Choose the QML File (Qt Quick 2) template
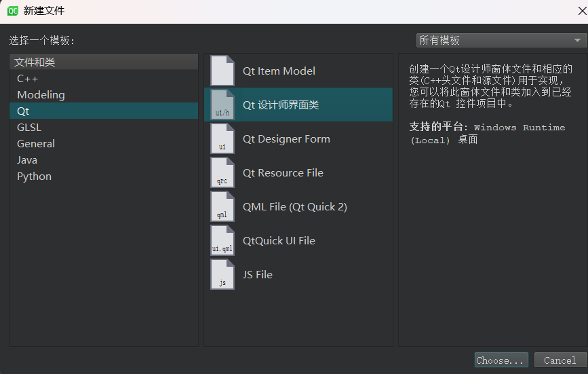Screen dimensions: 588x374 pyautogui.click(x=298, y=207)
